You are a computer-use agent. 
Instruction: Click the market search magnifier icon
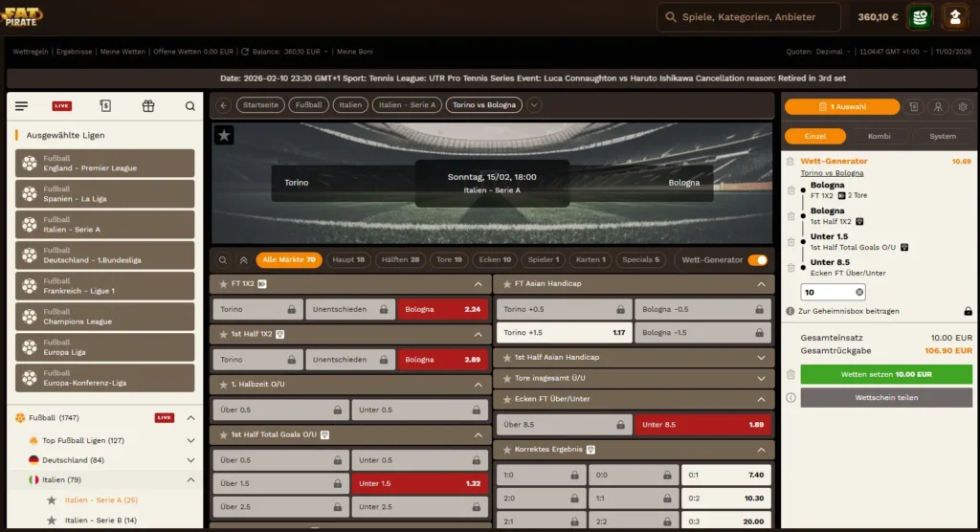pos(222,260)
